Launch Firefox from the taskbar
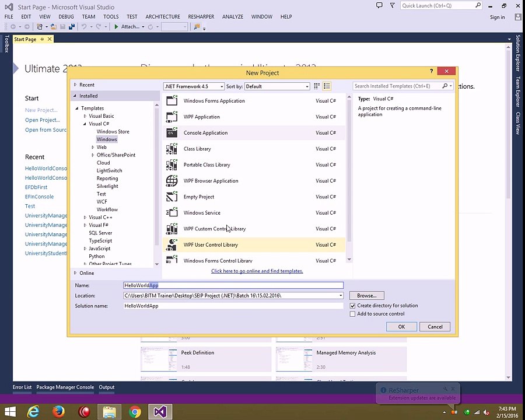 tap(58, 412)
